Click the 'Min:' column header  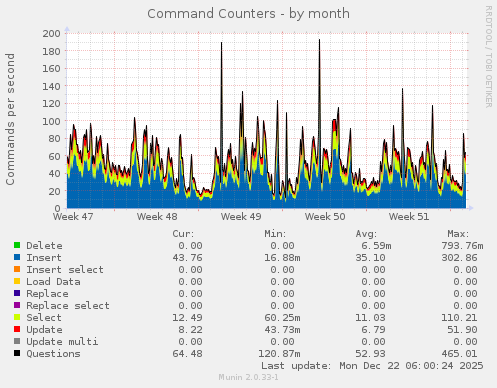(x=275, y=234)
